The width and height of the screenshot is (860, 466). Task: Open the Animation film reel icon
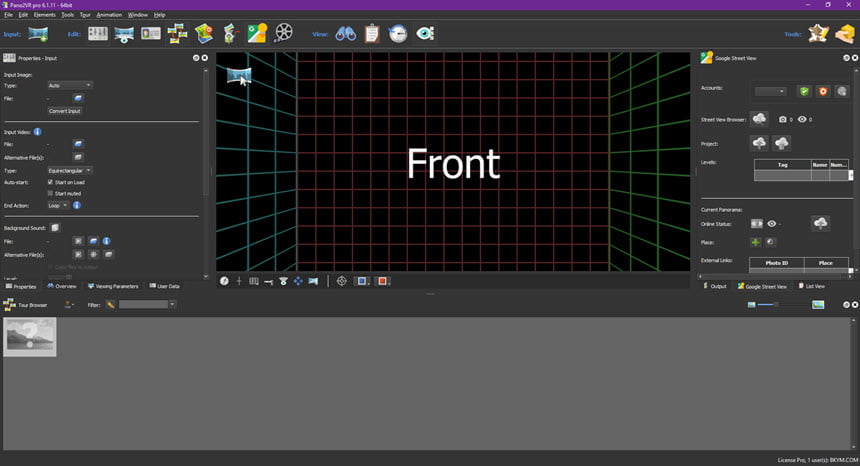[x=284, y=33]
